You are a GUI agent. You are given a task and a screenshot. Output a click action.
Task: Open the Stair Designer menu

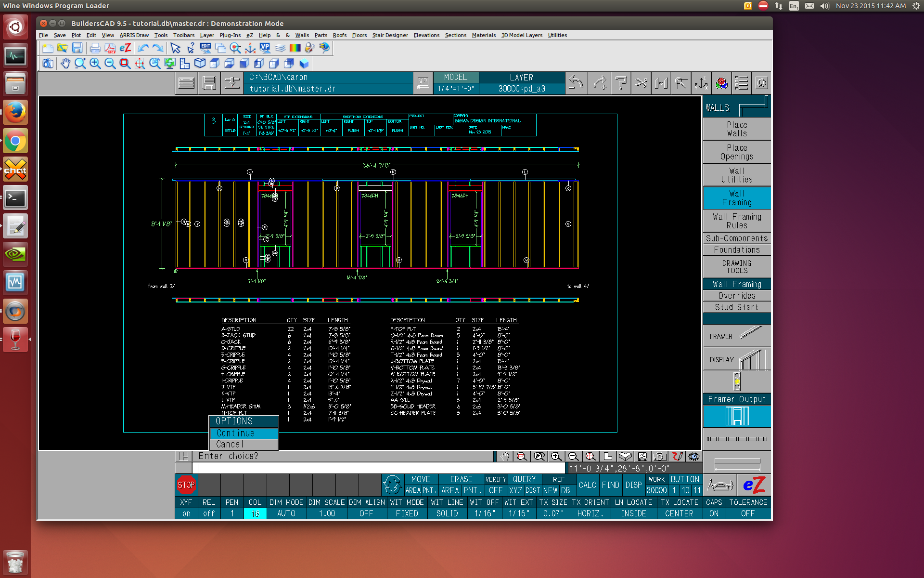(x=390, y=35)
